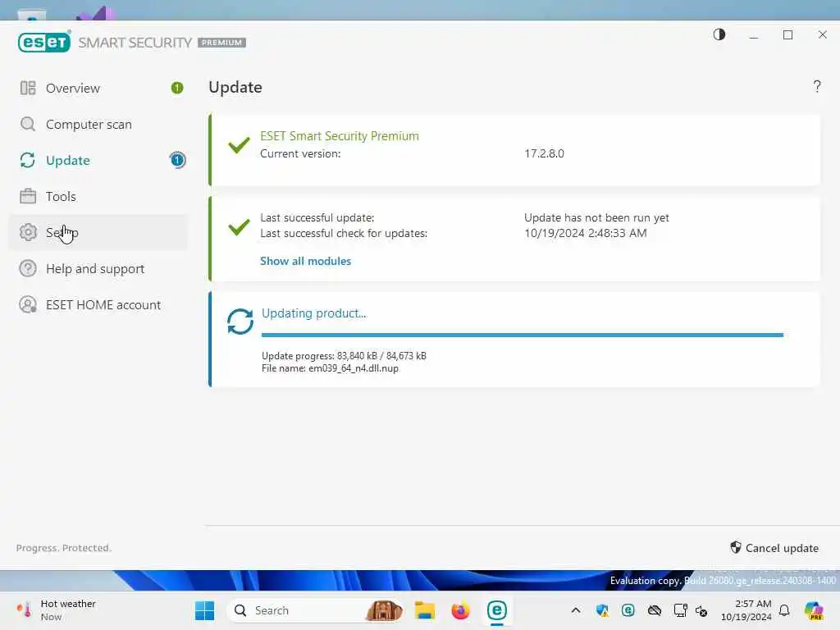Click the update progress bar
This screenshot has width=840, height=630.
pos(523,336)
